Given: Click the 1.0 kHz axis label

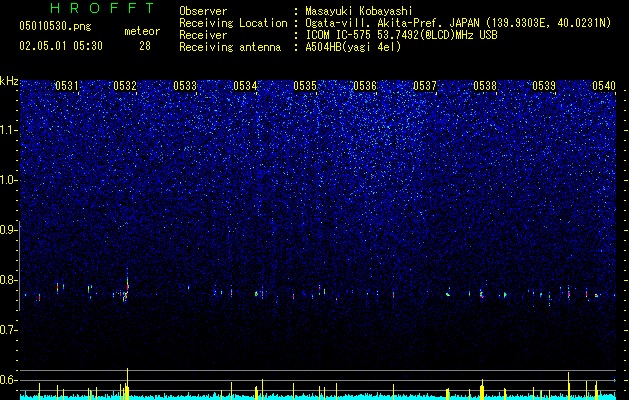Looking at the screenshot, I should tap(8, 180).
